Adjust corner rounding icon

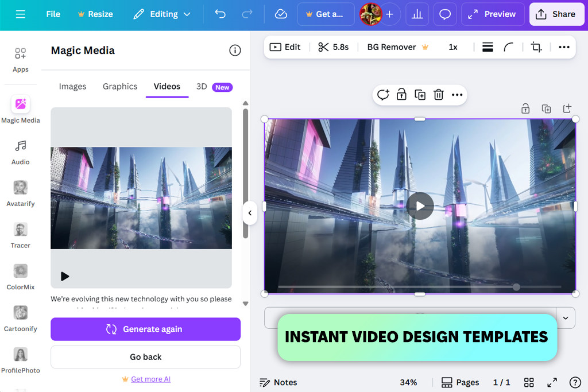(x=509, y=47)
